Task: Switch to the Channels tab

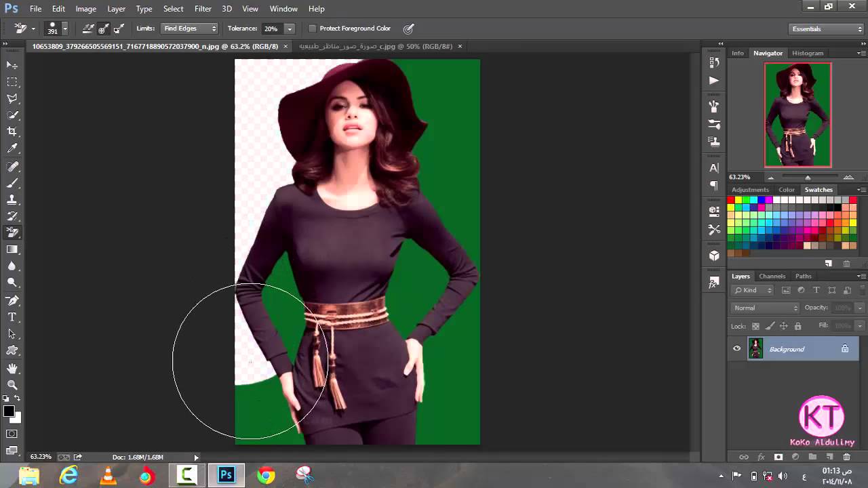Action: (772, 276)
